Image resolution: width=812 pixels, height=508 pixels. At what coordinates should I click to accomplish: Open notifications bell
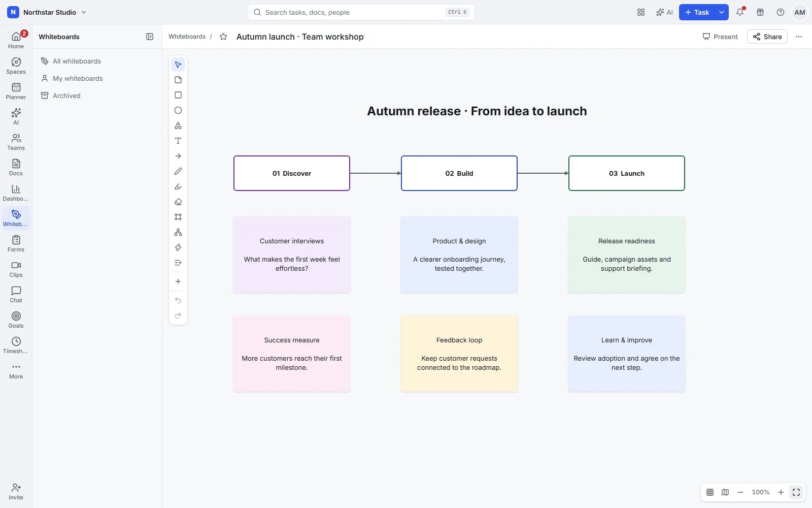click(x=740, y=12)
